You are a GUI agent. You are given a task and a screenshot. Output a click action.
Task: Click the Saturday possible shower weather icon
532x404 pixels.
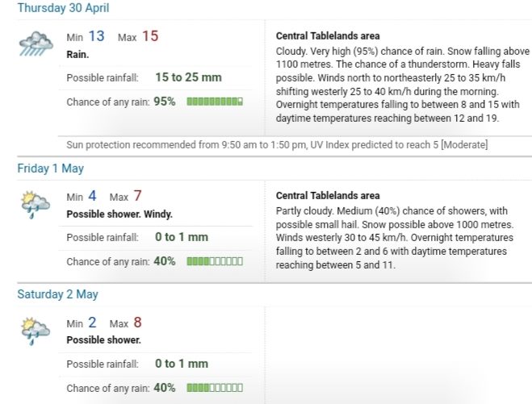click(36, 331)
